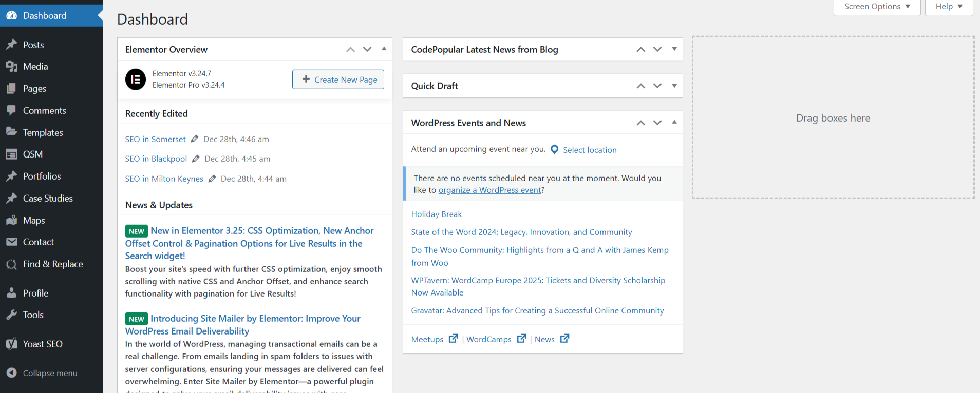
Task: Click the Create New Page button
Action: point(338,80)
